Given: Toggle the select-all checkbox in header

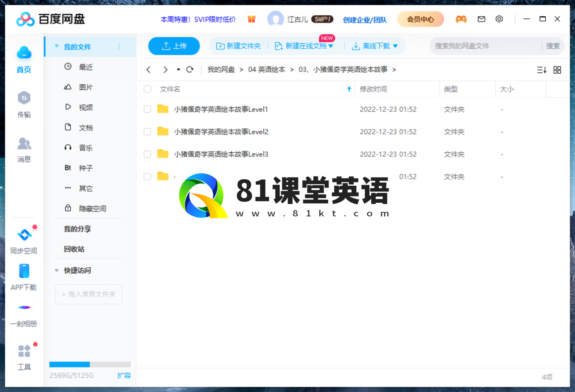Looking at the screenshot, I should tap(147, 89).
